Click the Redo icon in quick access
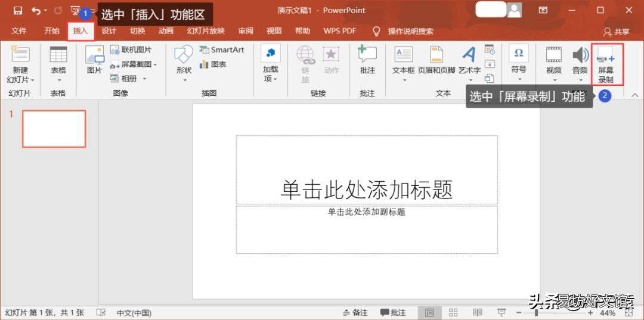This screenshot has width=644, height=320. [58, 11]
